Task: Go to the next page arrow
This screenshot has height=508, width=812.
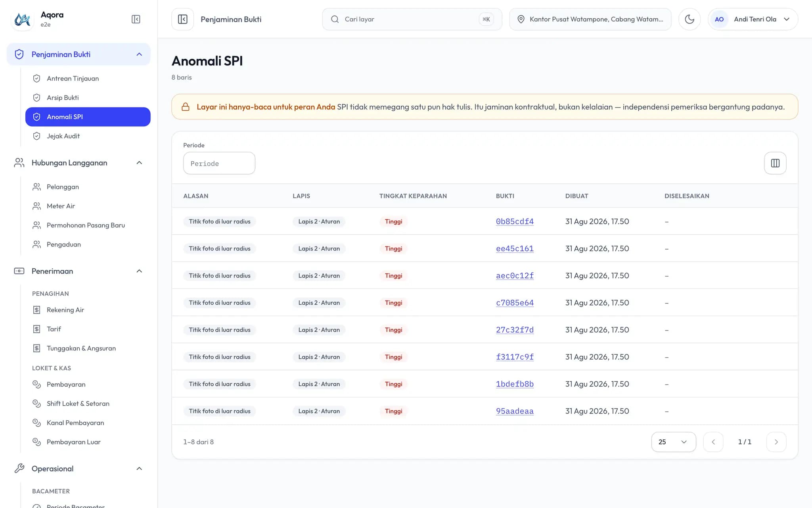Action: 776,442
